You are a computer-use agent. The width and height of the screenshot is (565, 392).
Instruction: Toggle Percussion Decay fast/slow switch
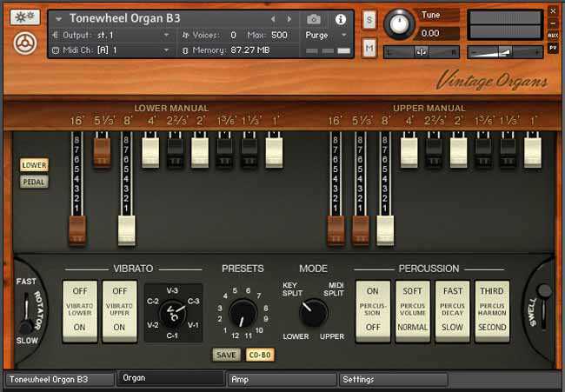point(452,311)
